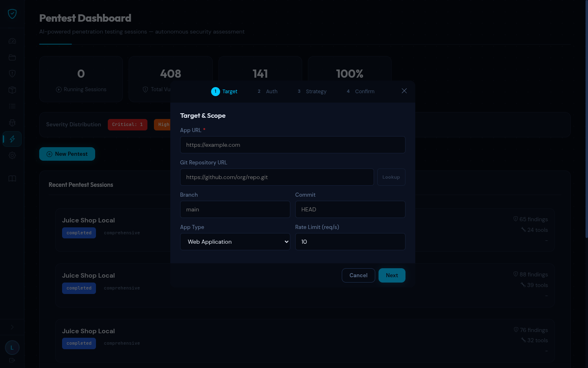Jump to the Auth step tab
Screen dimensions: 588x368
pos(267,92)
